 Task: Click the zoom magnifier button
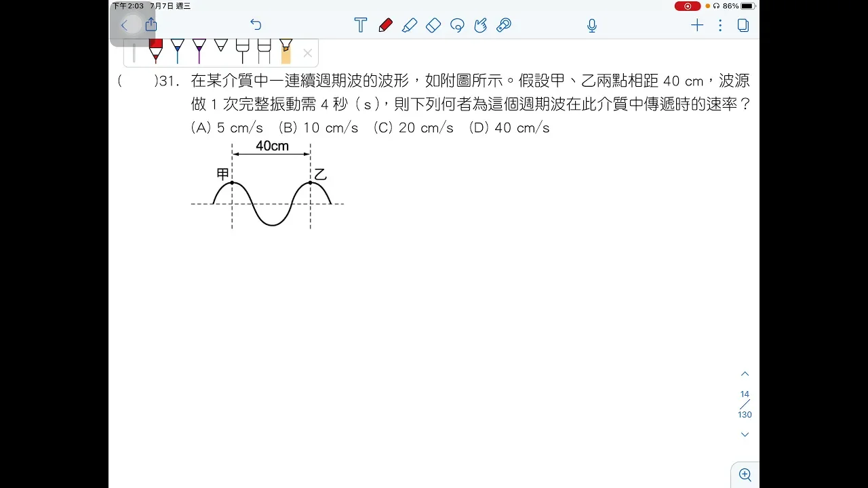(745, 474)
